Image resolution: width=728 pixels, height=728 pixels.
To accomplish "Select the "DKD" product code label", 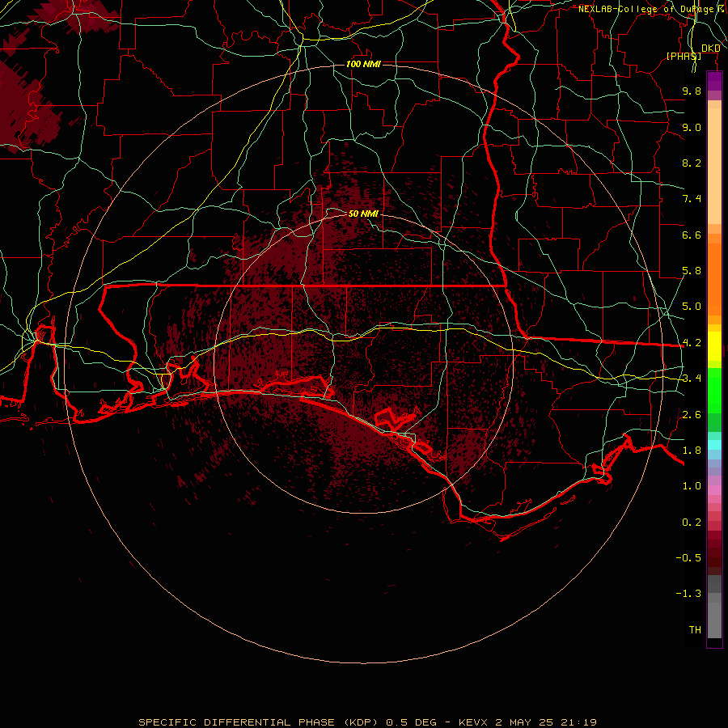I will 710,49.
